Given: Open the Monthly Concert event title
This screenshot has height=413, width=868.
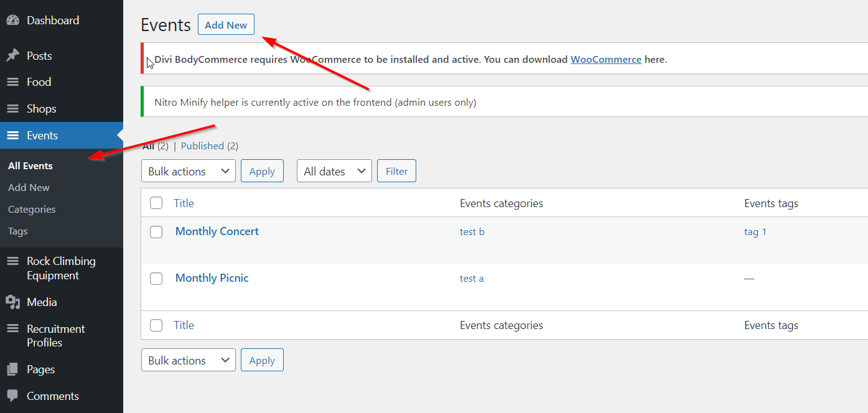Looking at the screenshot, I should coord(217,231).
